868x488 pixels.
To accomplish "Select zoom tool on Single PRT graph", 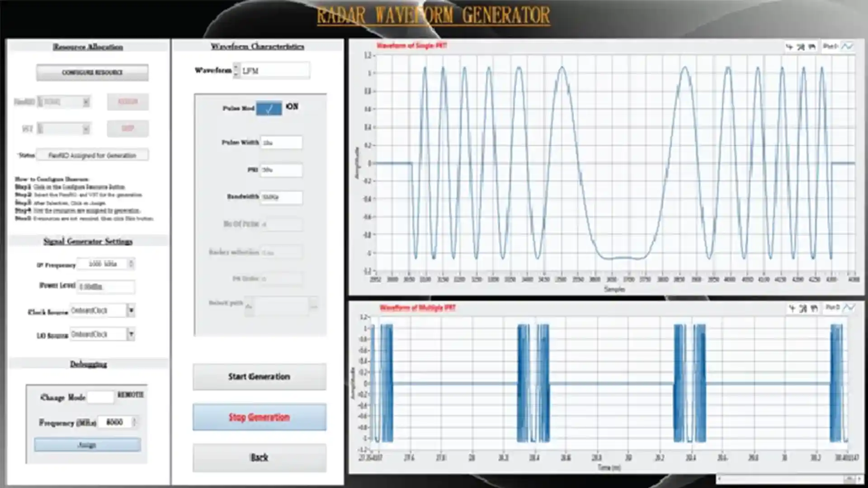I will tap(801, 47).
